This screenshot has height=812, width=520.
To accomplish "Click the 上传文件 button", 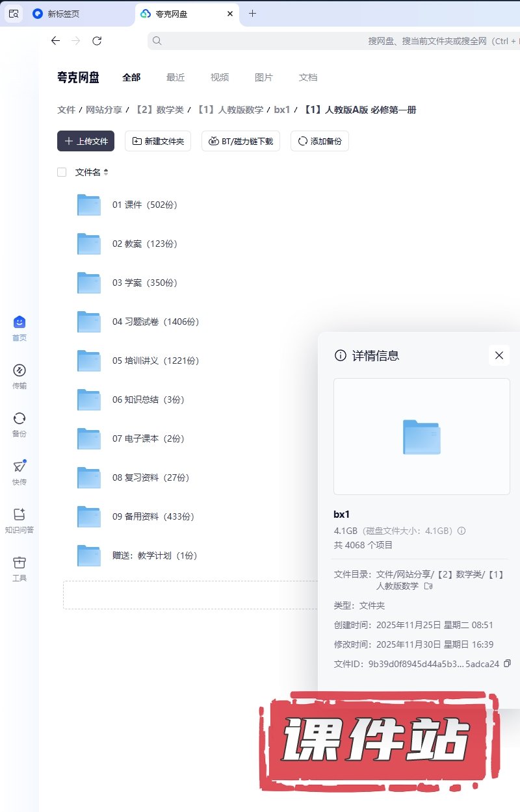I will [86, 141].
